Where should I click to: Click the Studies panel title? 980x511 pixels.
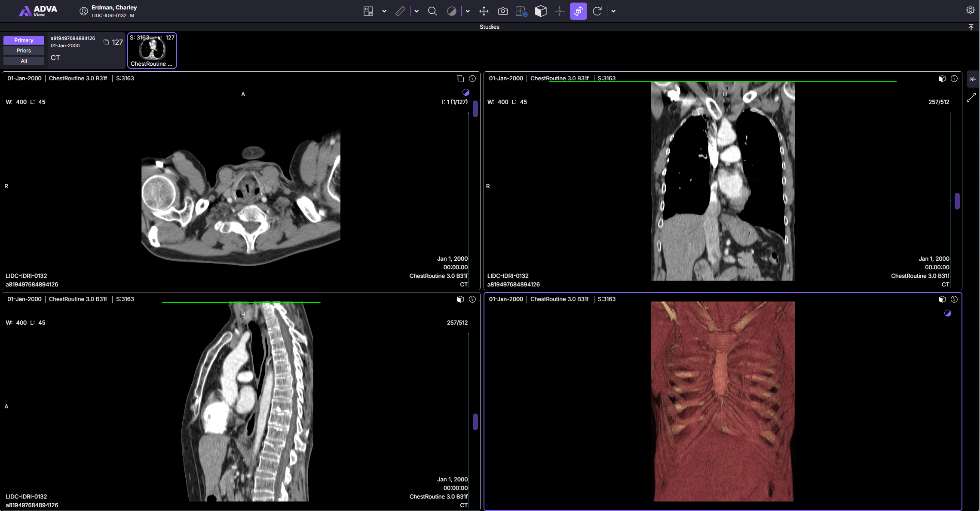click(x=490, y=27)
